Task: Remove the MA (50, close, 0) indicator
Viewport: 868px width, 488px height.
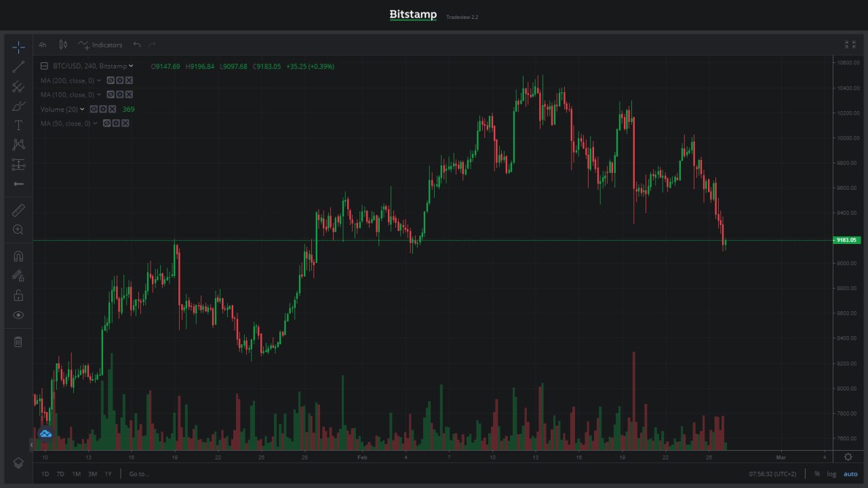Action: pos(125,123)
